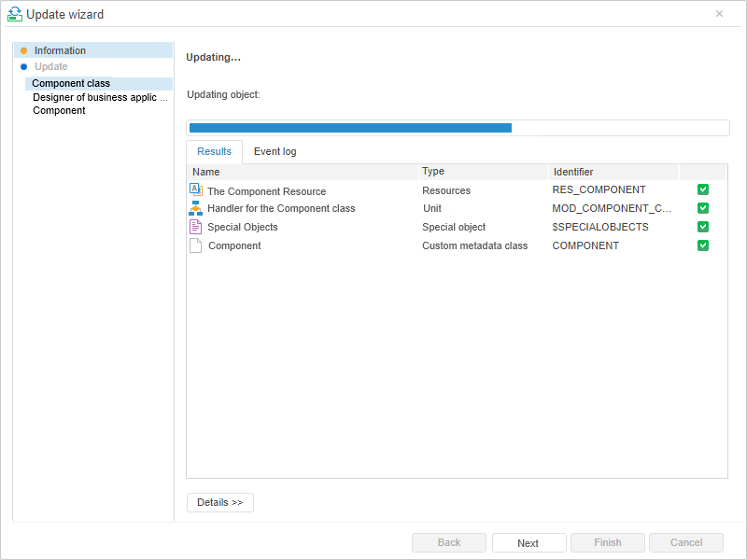Click the Special Objects document icon
Screen dimensions: 747x560
pos(195,227)
